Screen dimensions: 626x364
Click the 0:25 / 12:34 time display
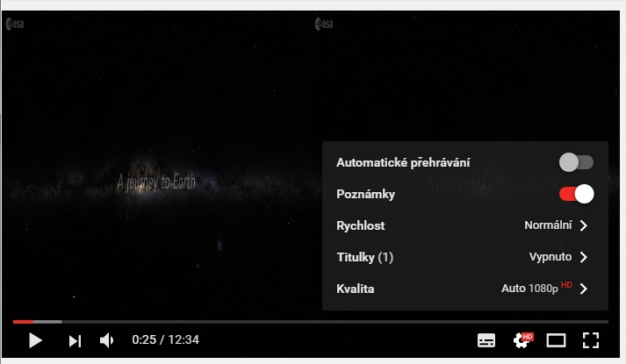click(165, 339)
